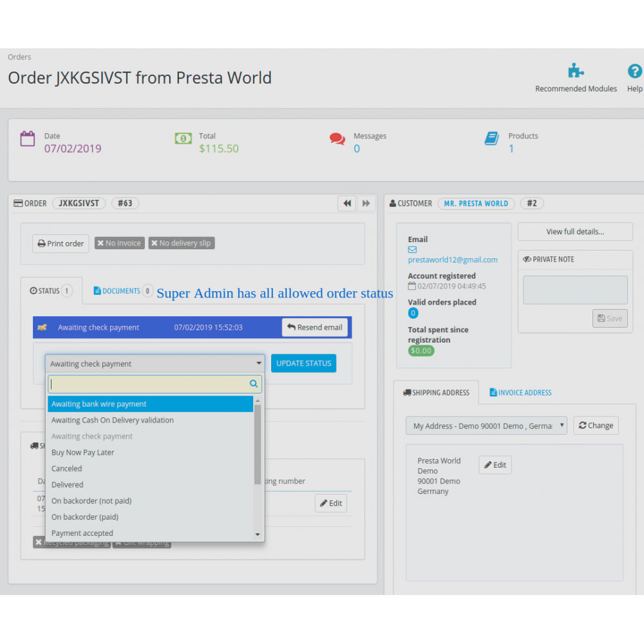Click Resend email button

point(315,327)
